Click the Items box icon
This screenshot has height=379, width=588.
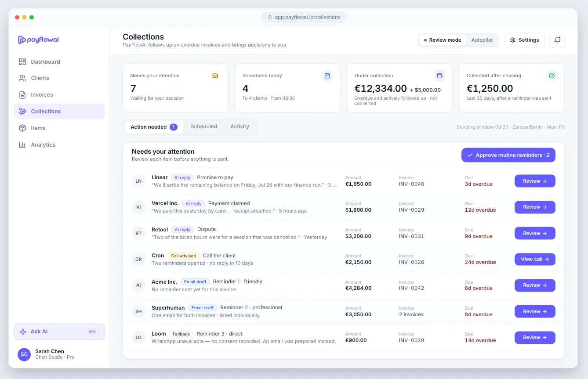coord(22,128)
